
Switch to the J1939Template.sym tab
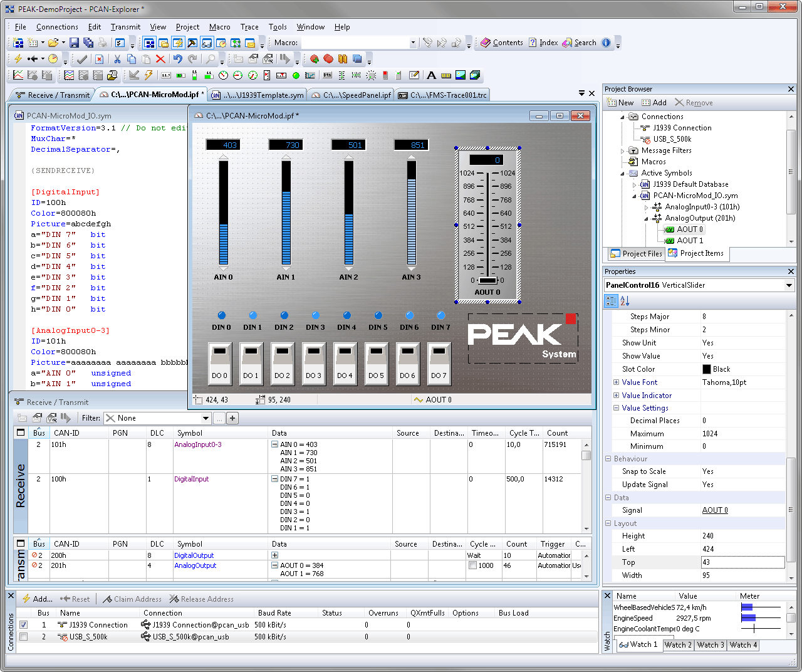258,95
